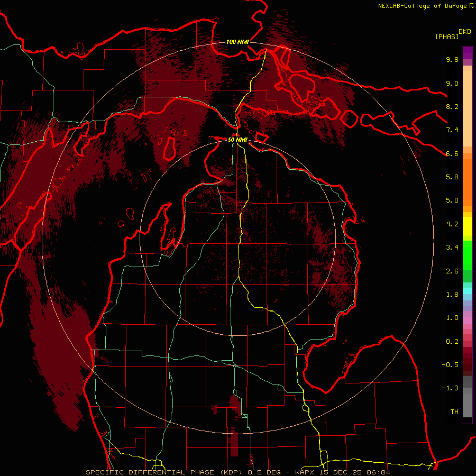This screenshot has width=476, height=476.
Task: Select the 4.2 legend value
Action: 452,224
